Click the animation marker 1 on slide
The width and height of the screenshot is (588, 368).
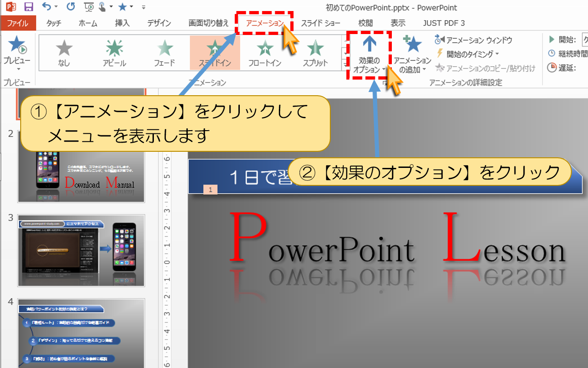[210, 189]
